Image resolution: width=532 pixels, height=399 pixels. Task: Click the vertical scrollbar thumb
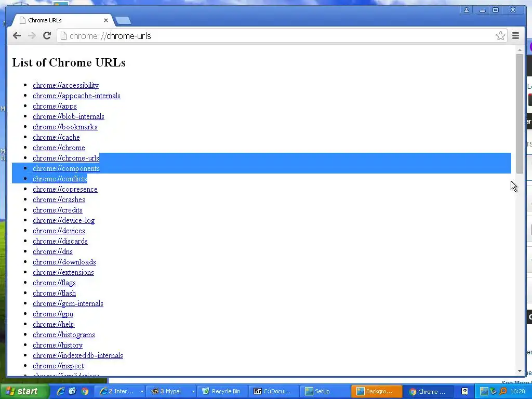pos(520,114)
